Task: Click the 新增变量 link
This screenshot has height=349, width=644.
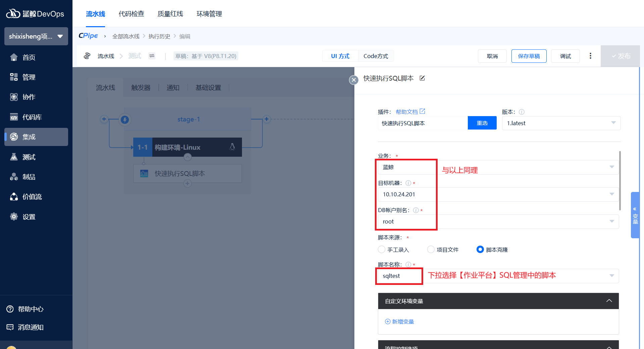Action: pos(399,321)
